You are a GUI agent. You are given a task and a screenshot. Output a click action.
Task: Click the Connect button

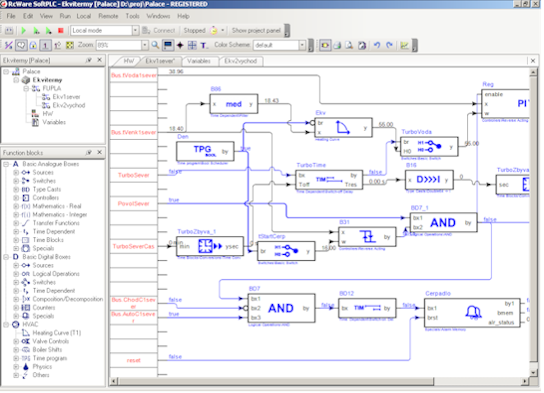pos(159,31)
